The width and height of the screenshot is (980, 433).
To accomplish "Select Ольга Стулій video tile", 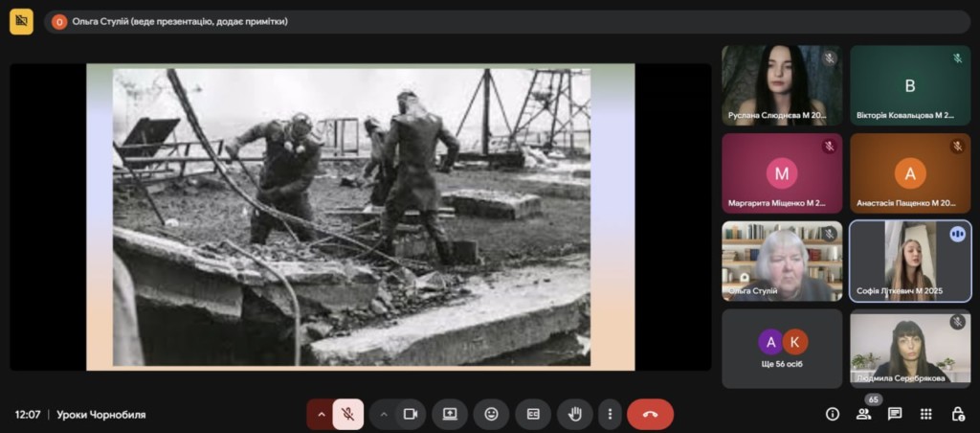I will (x=782, y=261).
